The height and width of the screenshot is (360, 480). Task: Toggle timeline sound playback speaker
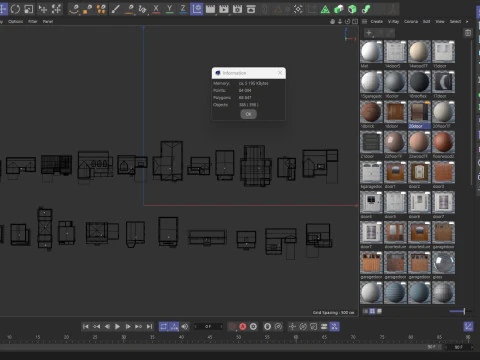tap(185, 326)
